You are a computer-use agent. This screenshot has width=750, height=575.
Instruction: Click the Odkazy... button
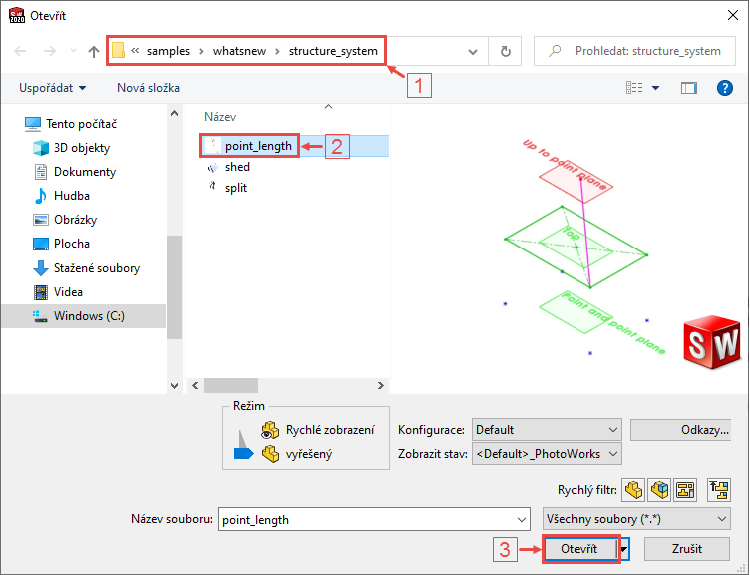coord(681,430)
